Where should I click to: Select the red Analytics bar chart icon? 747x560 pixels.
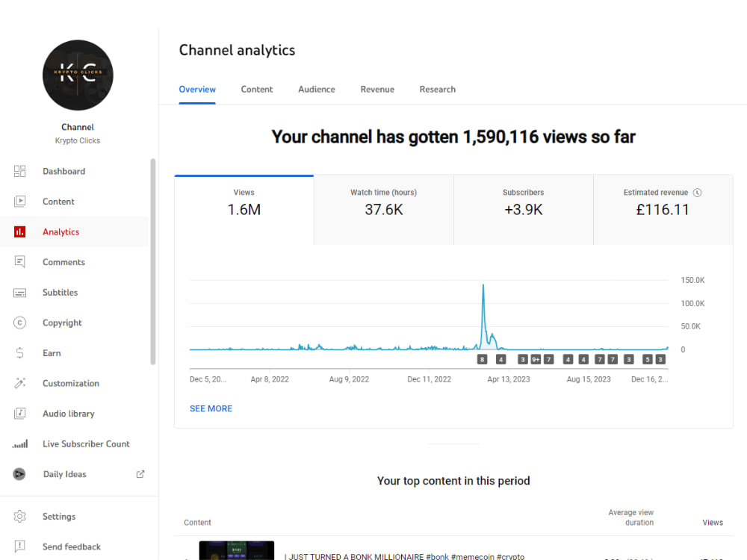[x=19, y=232]
